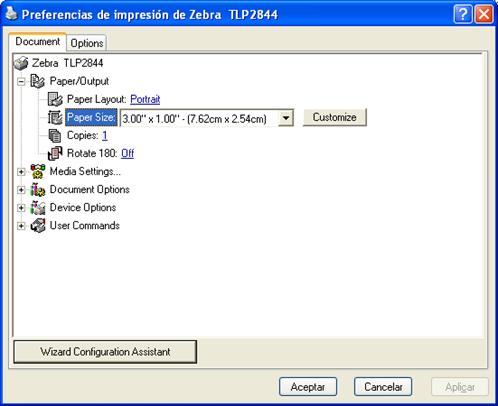Viewport: 498px width, 406px height.
Task: Close the printing preferences dialog
Action: (484, 14)
